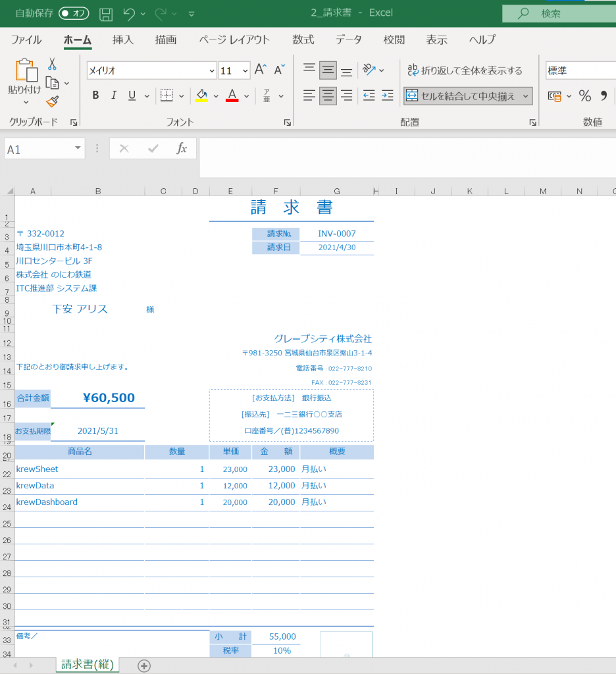Click the 折り返して全体を表示する button
Viewport: 616px width, 674px height.
click(465, 70)
